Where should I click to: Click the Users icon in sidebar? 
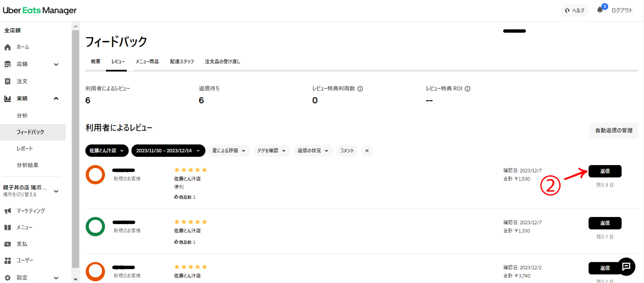[8, 261]
